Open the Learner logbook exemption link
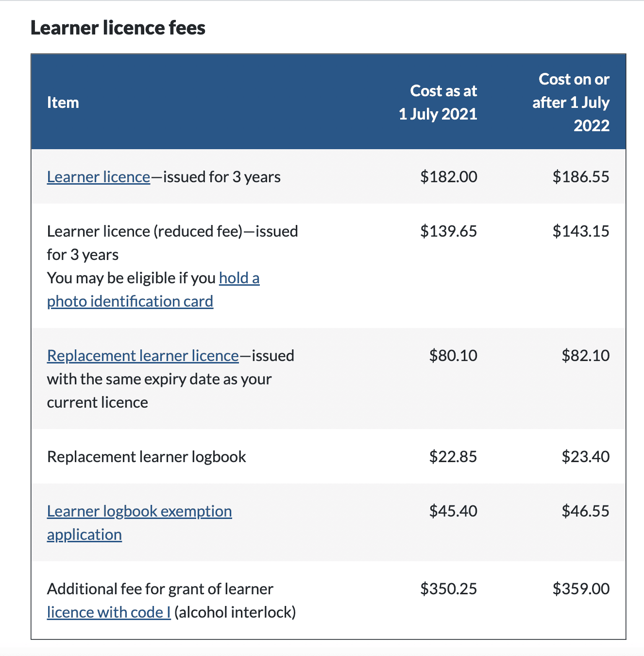 point(139,511)
